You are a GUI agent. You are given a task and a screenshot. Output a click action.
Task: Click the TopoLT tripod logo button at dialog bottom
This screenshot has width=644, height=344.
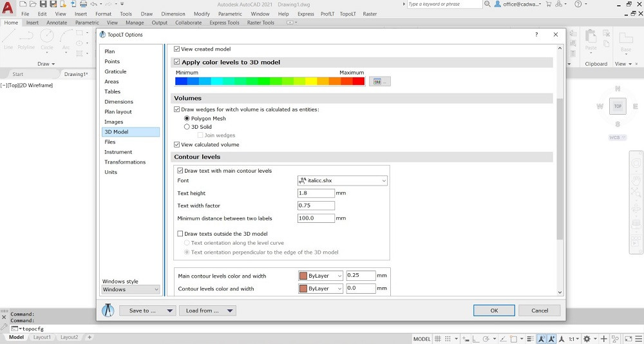pyautogui.click(x=108, y=311)
